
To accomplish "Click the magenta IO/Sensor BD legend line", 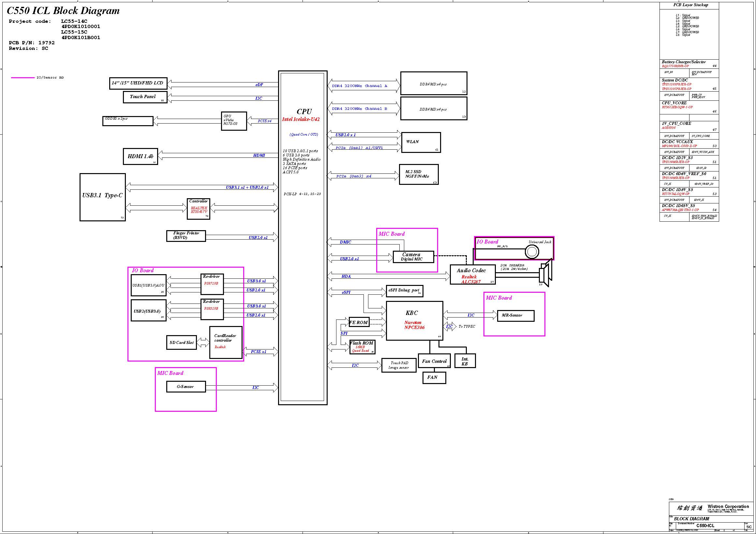I will 22,78.
